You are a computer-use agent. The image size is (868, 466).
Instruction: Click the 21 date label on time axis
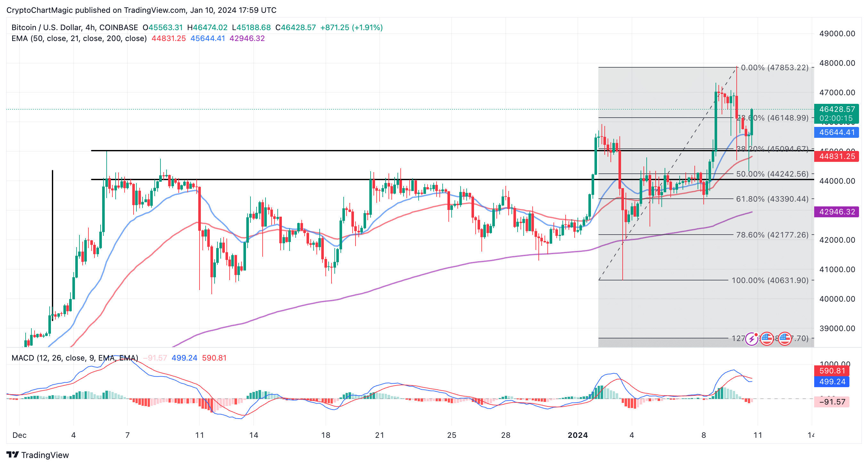380,435
